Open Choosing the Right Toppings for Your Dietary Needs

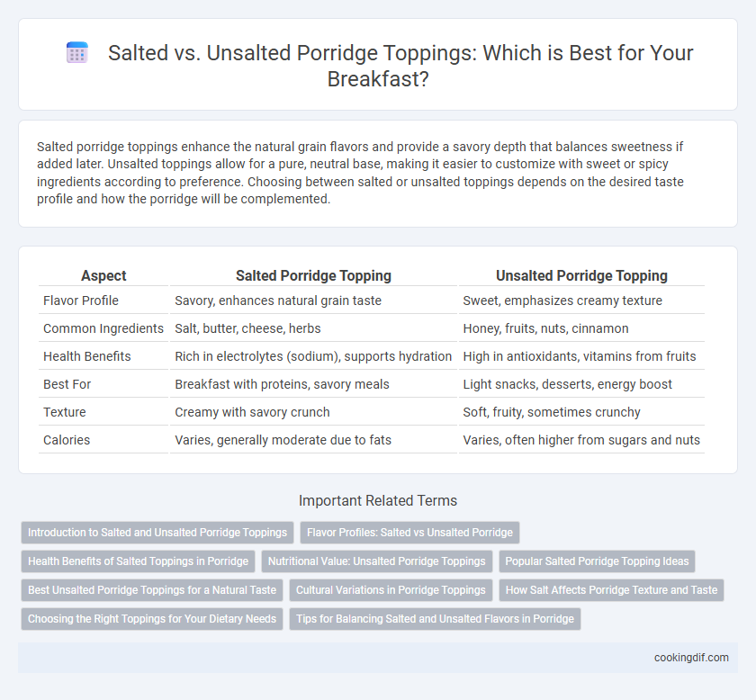click(x=152, y=619)
